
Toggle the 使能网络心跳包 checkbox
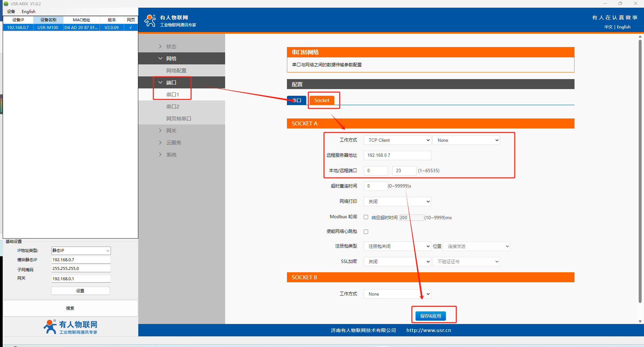[366, 232]
